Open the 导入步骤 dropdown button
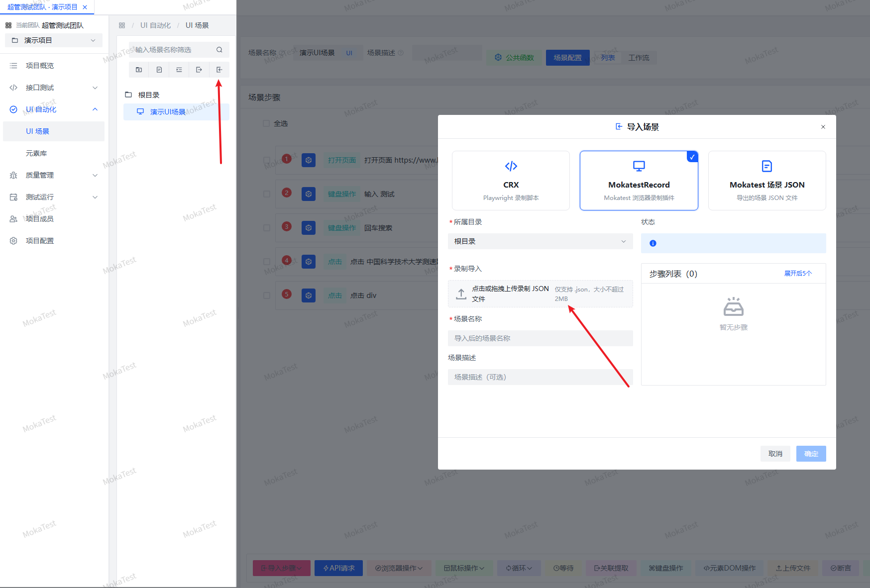 tap(282, 568)
